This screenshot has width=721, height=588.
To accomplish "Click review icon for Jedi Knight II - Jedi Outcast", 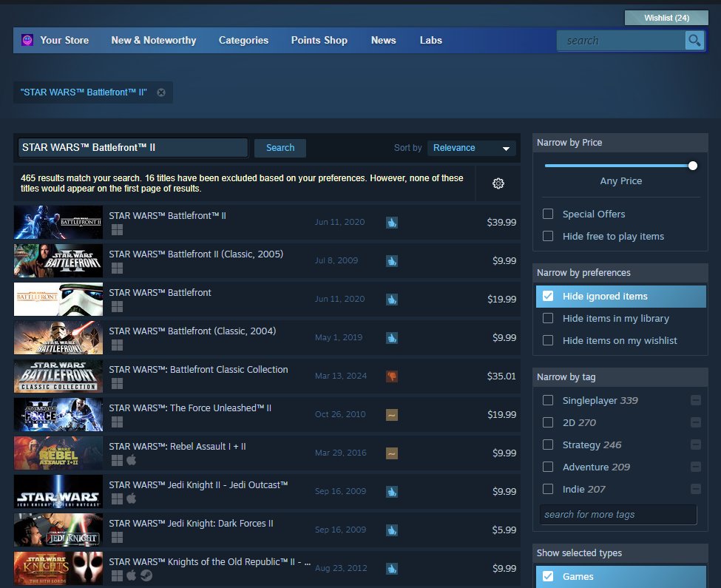I will point(392,492).
